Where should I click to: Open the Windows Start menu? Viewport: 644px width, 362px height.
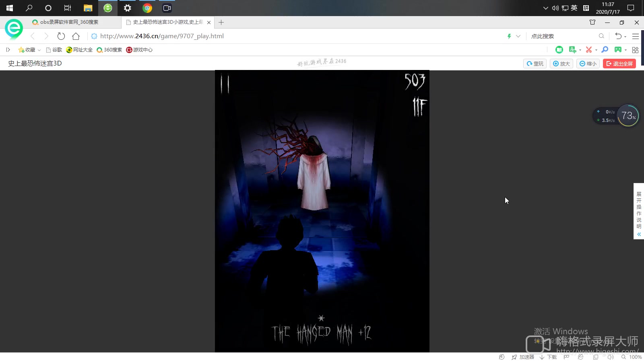(x=10, y=8)
